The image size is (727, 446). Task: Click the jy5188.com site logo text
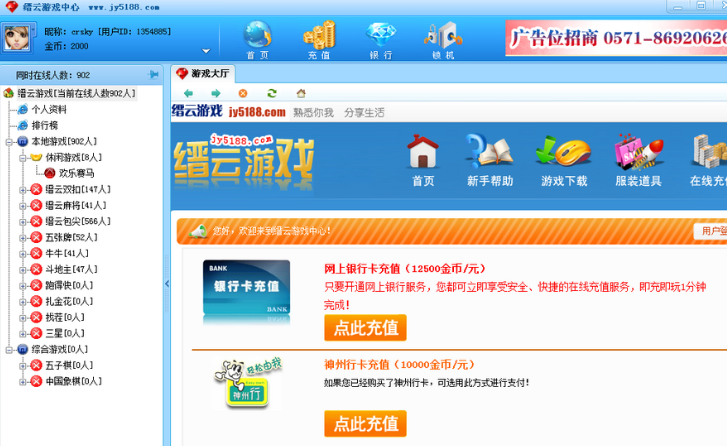click(x=257, y=112)
